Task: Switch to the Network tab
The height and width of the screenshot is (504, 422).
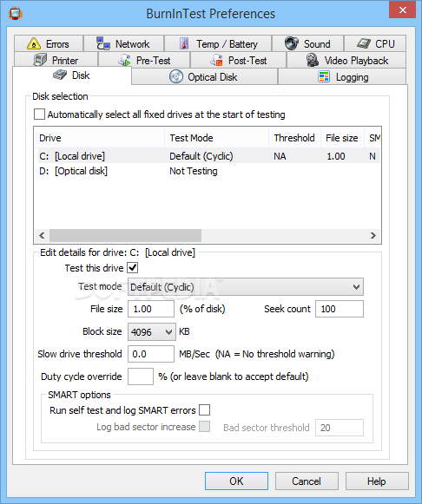Action: [x=124, y=43]
